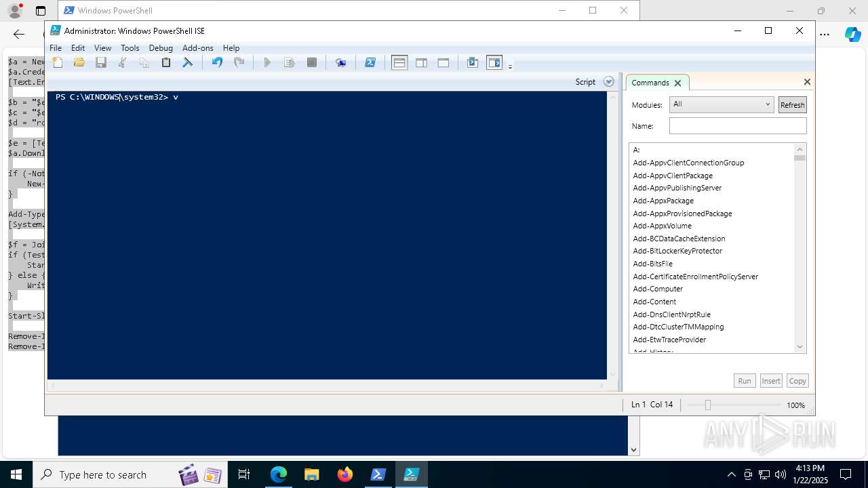Stop Operation square icon
Image resolution: width=868 pixels, height=488 pixels.
click(x=312, y=62)
